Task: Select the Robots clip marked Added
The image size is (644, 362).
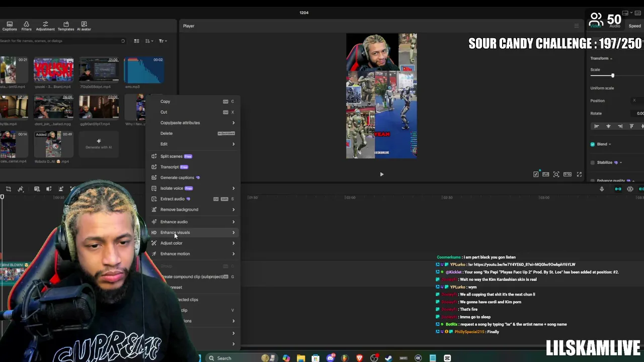Action: coord(53,144)
